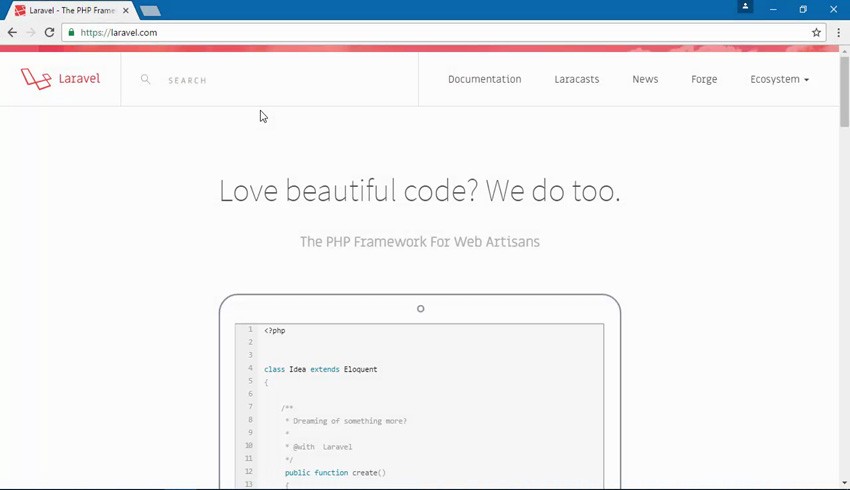The height and width of the screenshot is (490, 850).
Task: Minimize the Chrome window
Action: tap(773, 9)
